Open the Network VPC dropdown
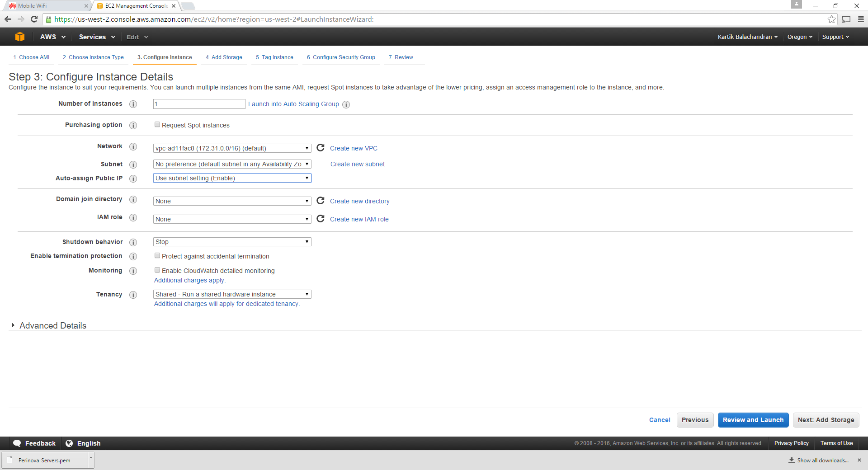The image size is (868, 470). (232, 148)
